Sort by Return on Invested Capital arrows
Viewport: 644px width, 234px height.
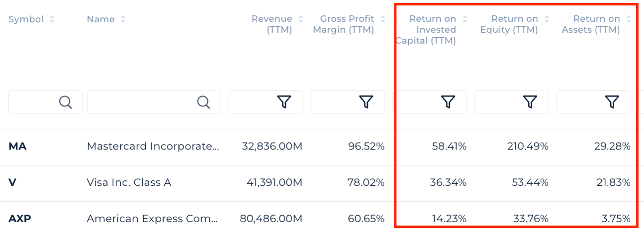pyautogui.click(x=465, y=19)
